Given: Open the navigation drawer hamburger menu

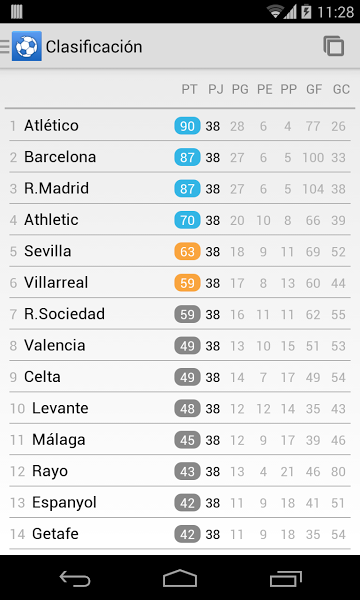Looking at the screenshot, I should click(x=5, y=46).
